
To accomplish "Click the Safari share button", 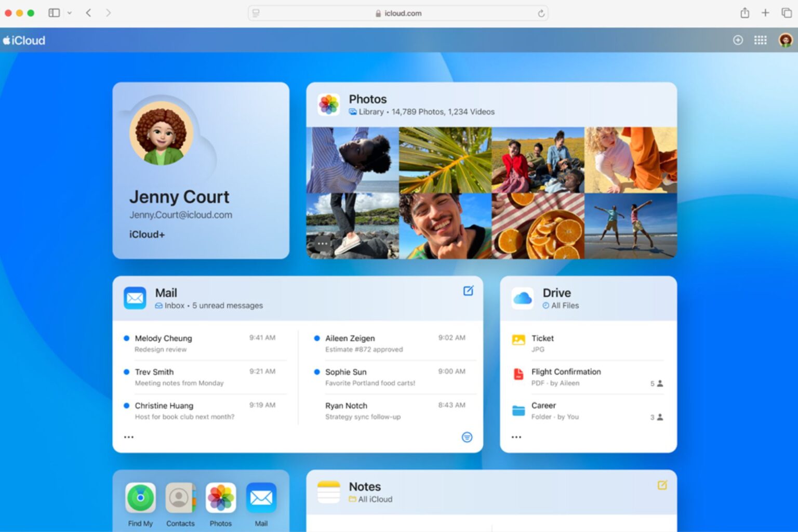I will (744, 13).
